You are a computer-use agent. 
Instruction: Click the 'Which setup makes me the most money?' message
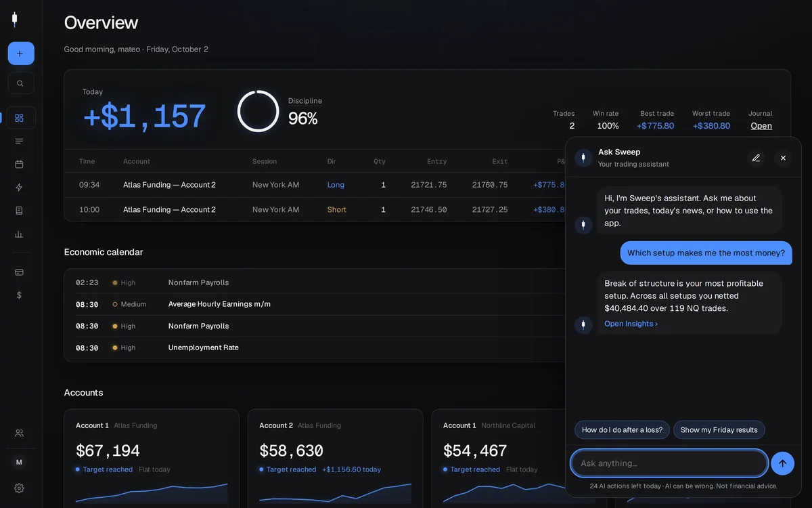(x=706, y=253)
